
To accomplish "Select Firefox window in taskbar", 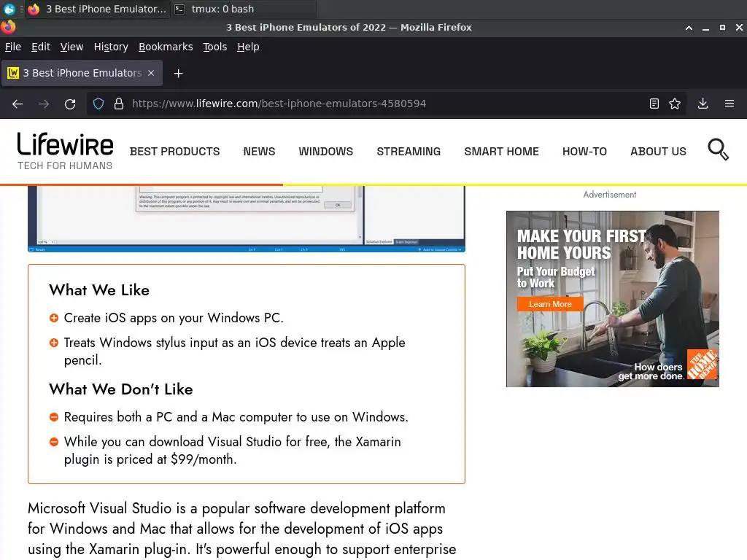I will [x=97, y=9].
